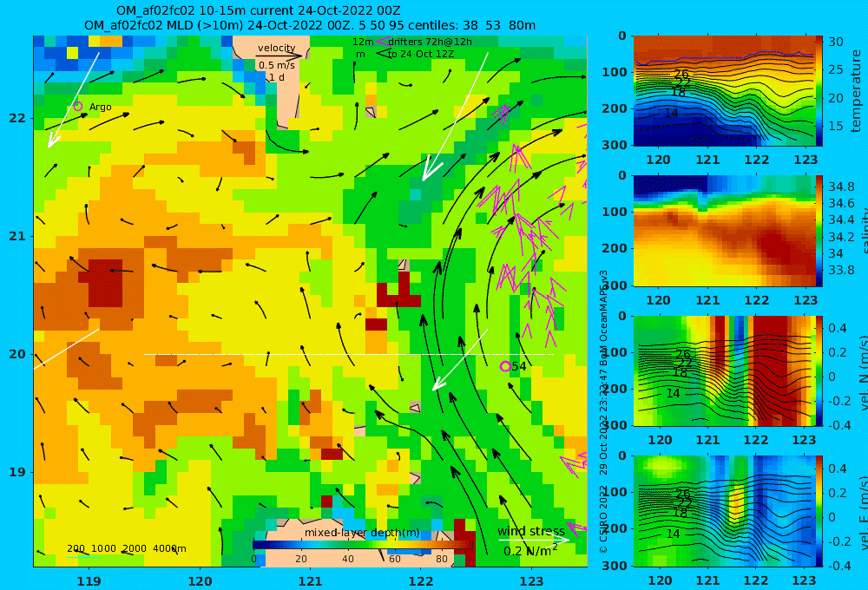This screenshot has width=868, height=590.
Task: Click the white dashed 20N section line
Action: (x=349, y=354)
